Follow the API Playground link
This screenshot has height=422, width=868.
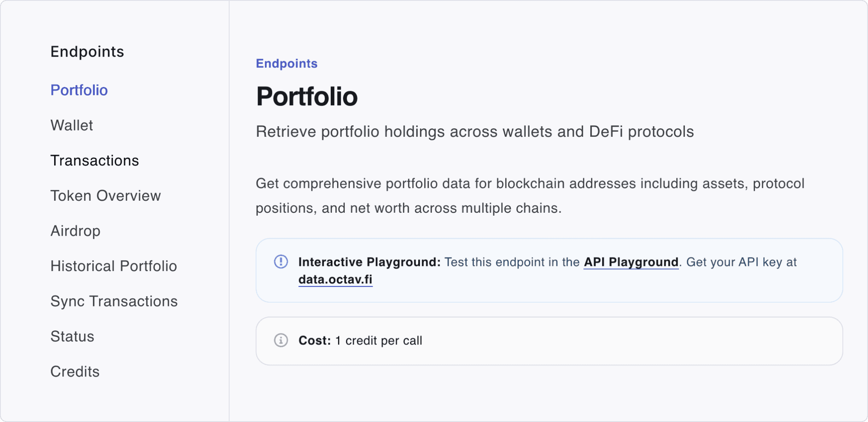tap(631, 262)
